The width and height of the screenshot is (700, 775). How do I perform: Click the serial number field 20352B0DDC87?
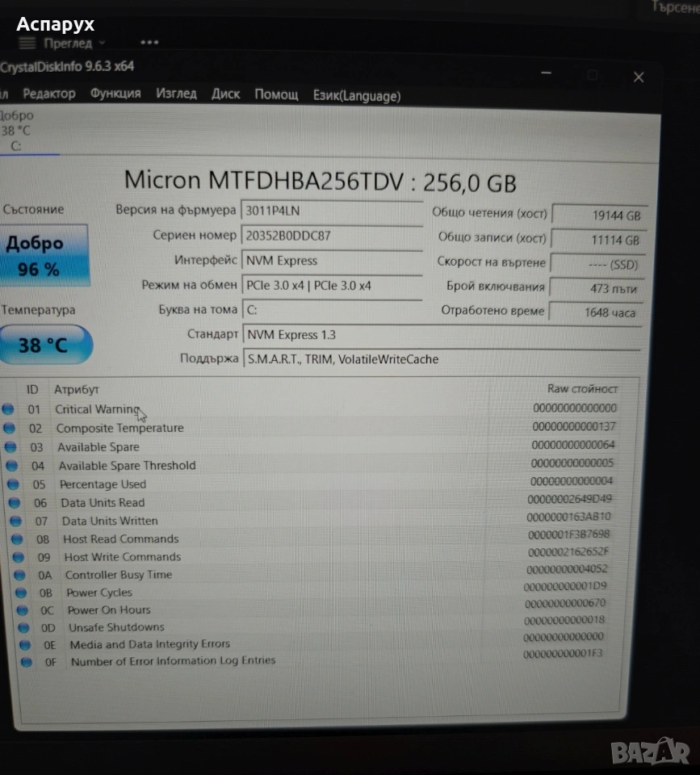(331, 236)
